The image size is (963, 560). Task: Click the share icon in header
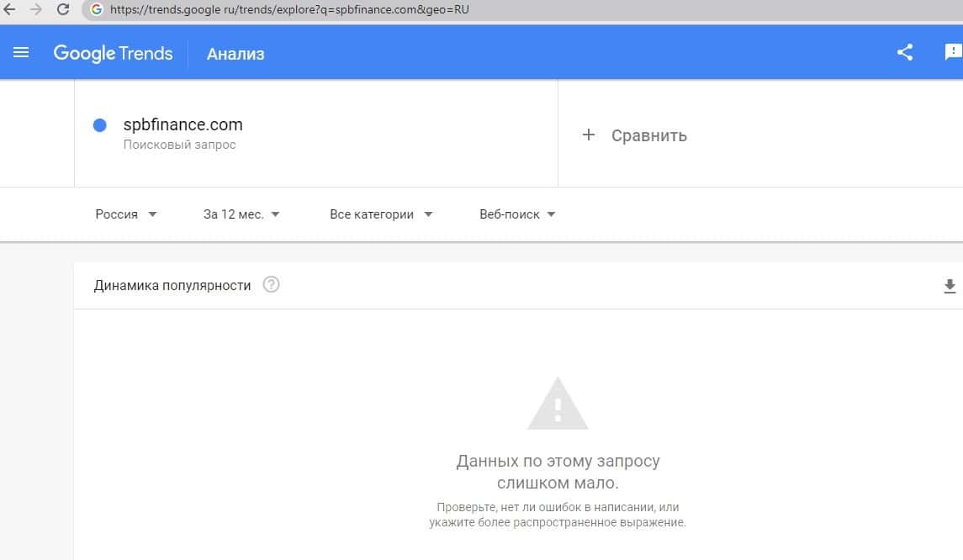905,53
